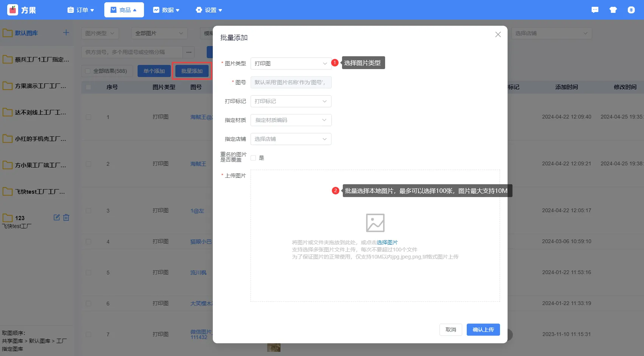644x356 pixels.
Task: Open the 图片类型 dropdown in dialog
Action: (291, 63)
